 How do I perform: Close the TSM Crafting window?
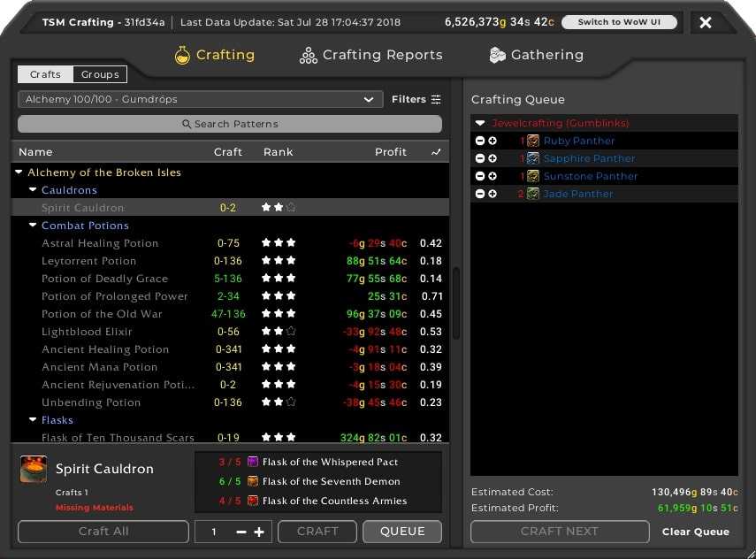706,22
